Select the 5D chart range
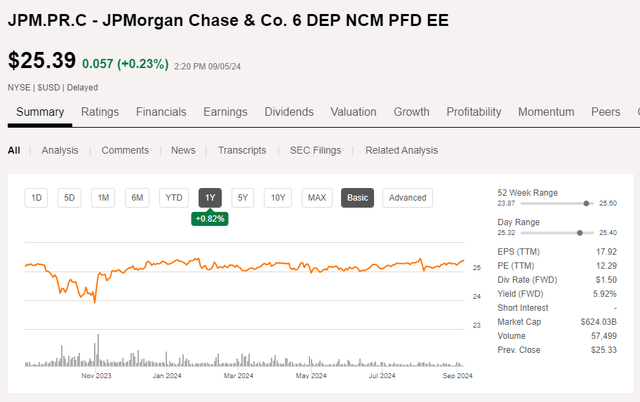The image size is (640, 402). tap(70, 197)
